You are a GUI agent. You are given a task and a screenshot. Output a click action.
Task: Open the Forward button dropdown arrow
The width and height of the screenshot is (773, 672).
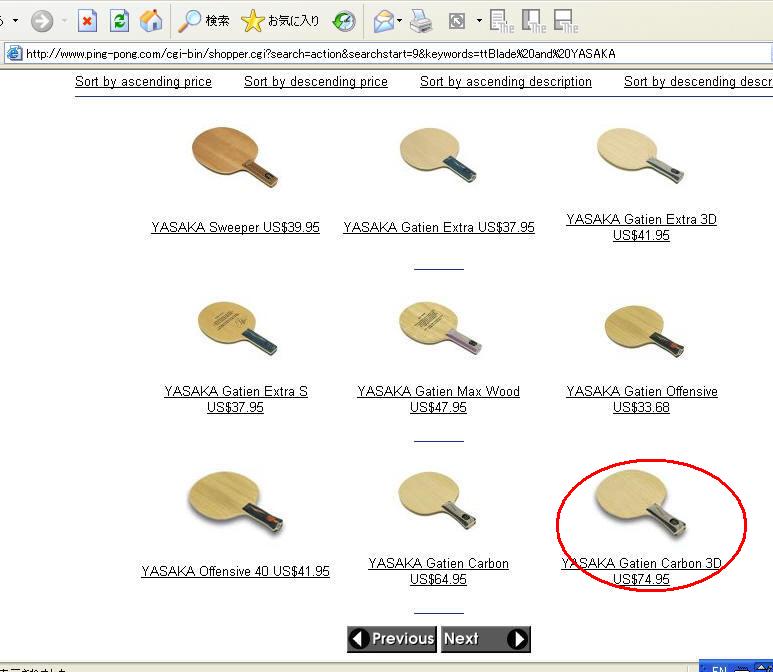coord(65,21)
